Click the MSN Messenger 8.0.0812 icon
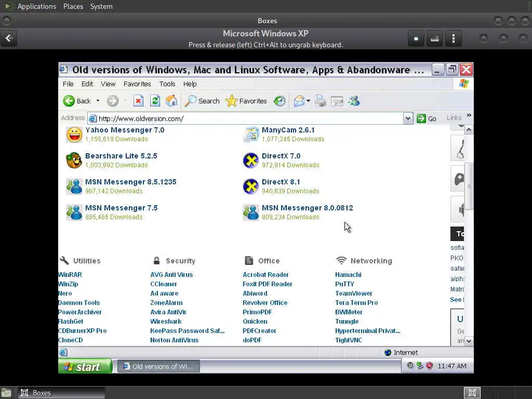532x399 pixels. click(x=251, y=212)
